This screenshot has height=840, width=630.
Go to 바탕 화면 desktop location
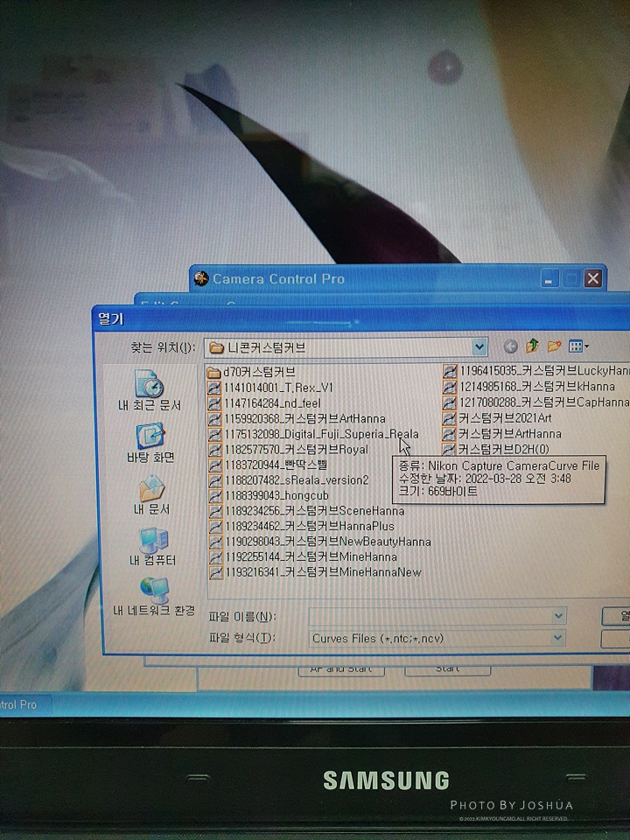pyautogui.click(x=150, y=444)
